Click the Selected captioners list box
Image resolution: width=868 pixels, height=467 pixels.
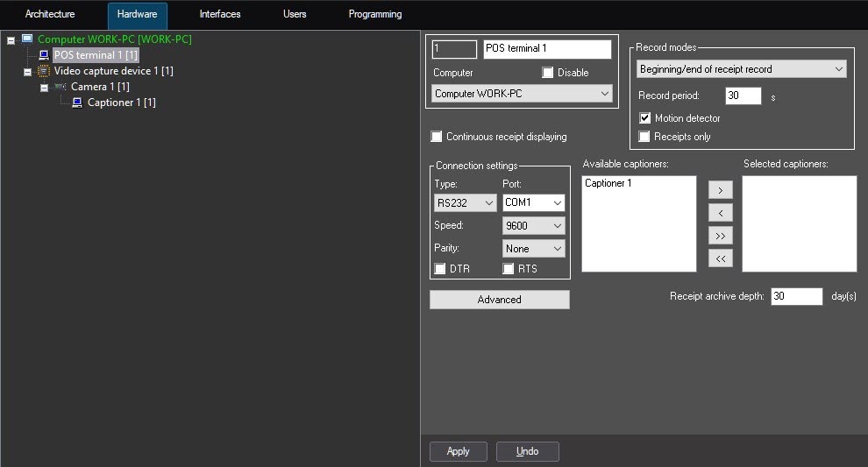tap(800, 224)
